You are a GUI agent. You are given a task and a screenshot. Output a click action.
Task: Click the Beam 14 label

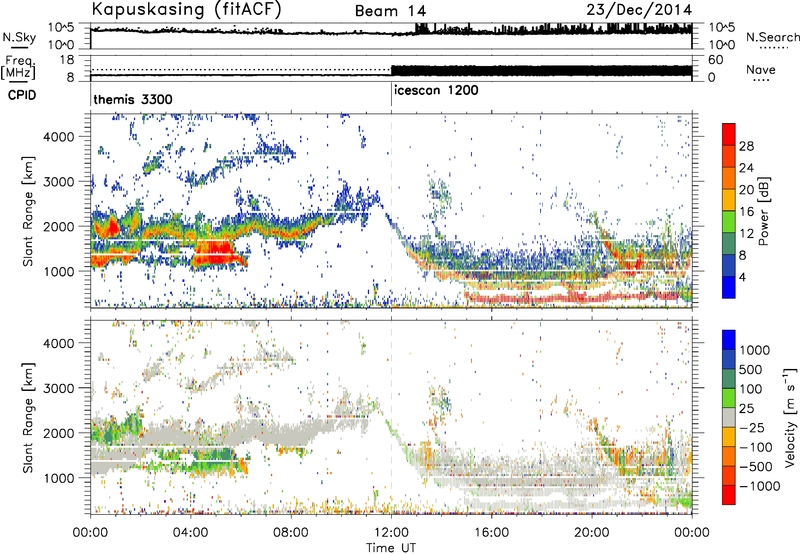click(x=390, y=11)
